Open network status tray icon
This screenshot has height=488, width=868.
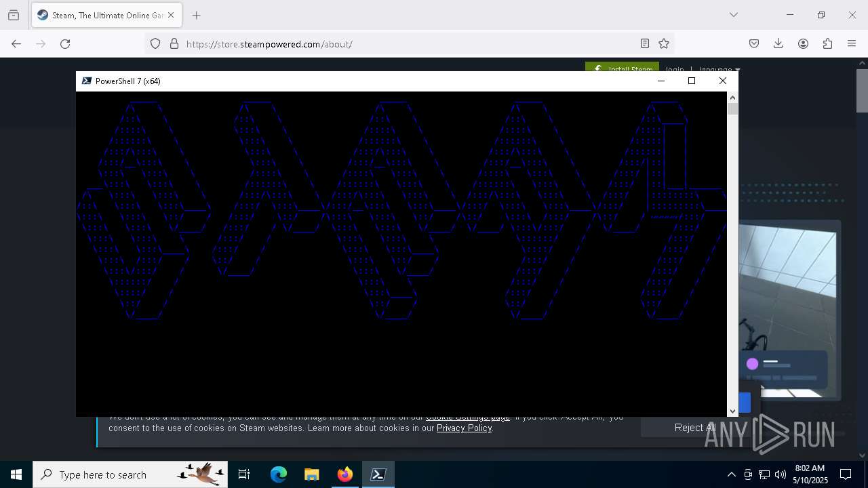click(x=764, y=474)
